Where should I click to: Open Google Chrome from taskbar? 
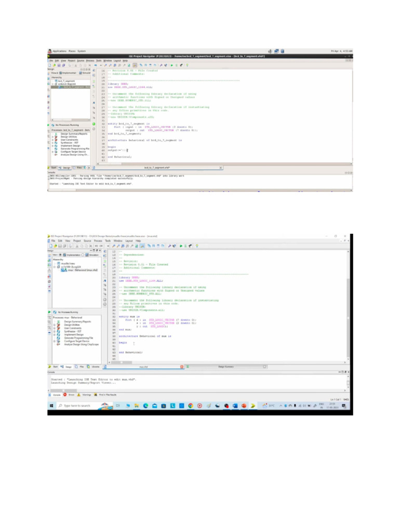click(x=190, y=406)
